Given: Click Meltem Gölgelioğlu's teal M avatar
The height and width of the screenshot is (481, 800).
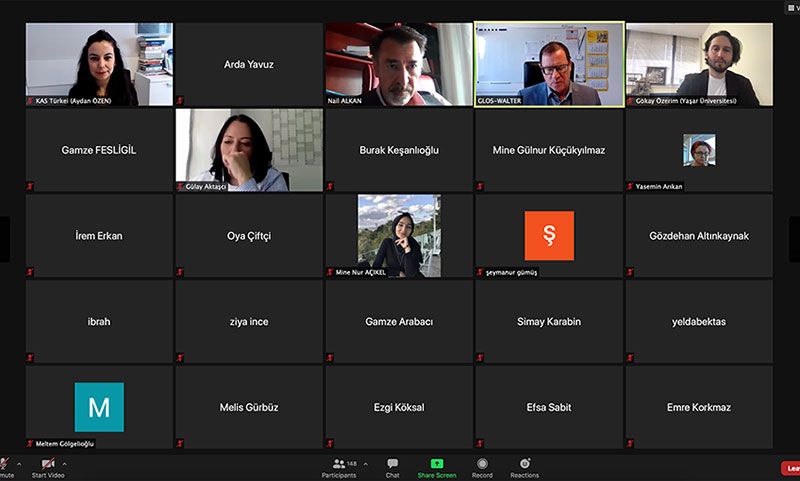Looking at the screenshot, I should click(x=99, y=407).
